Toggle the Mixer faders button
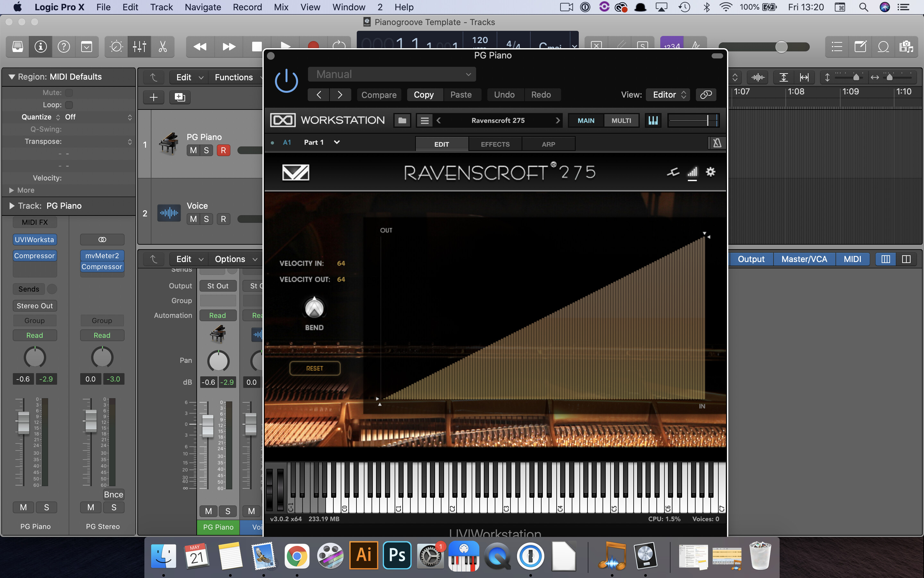Viewport: 924px width, 578px height. [x=139, y=47]
